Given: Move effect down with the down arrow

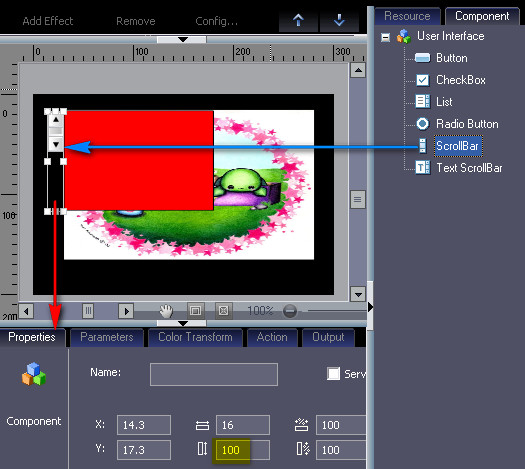Looking at the screenshot, I should click(339, 20).
